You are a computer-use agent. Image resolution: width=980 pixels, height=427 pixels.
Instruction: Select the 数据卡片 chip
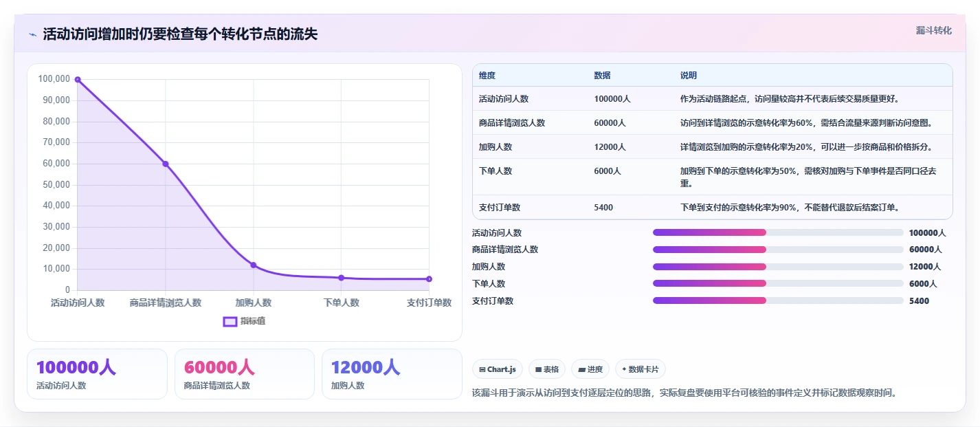coord(641,369)
